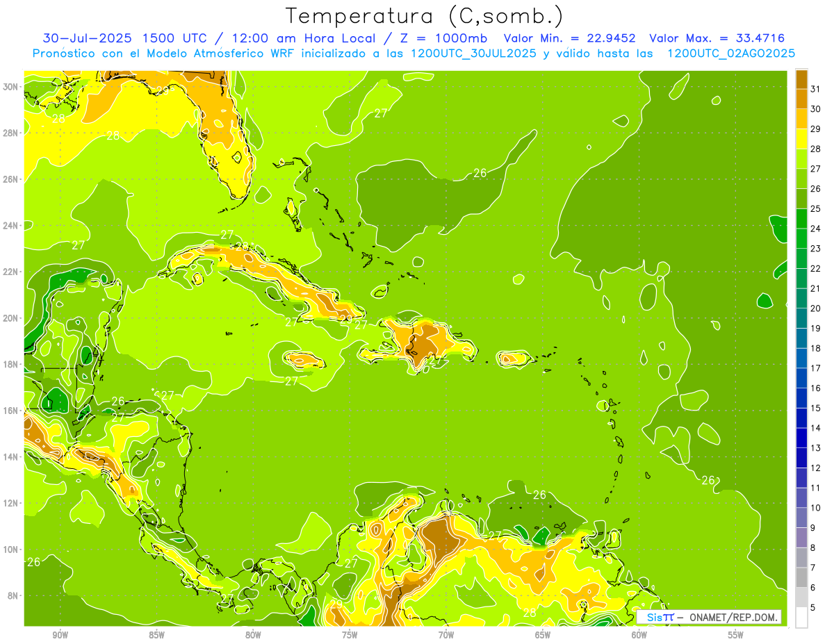Image resolution: width=834 pixels, height=644 pixels.
Task: Click the green legend band between 24 and 25
Action: tap(801, 219)
